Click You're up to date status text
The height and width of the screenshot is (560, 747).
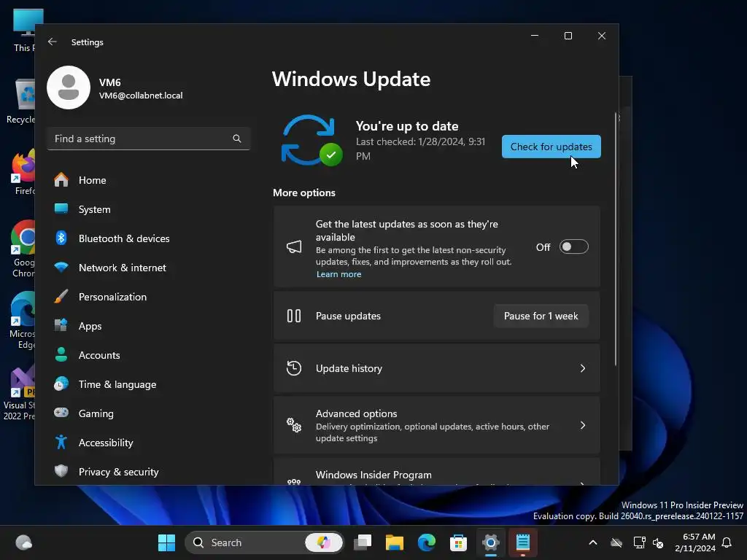pyautogui.click(x=407, y=126)
